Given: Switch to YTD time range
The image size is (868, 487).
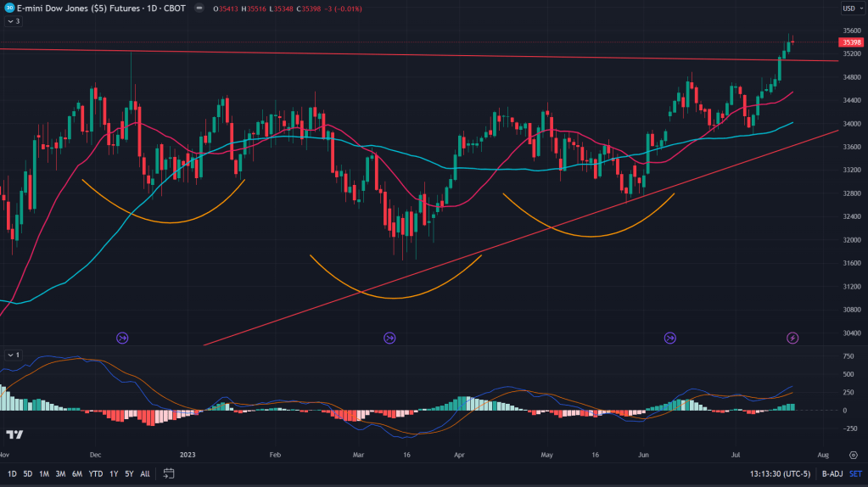Looking at the screenshot, I should pyautogui.click(x=95, y=473).
